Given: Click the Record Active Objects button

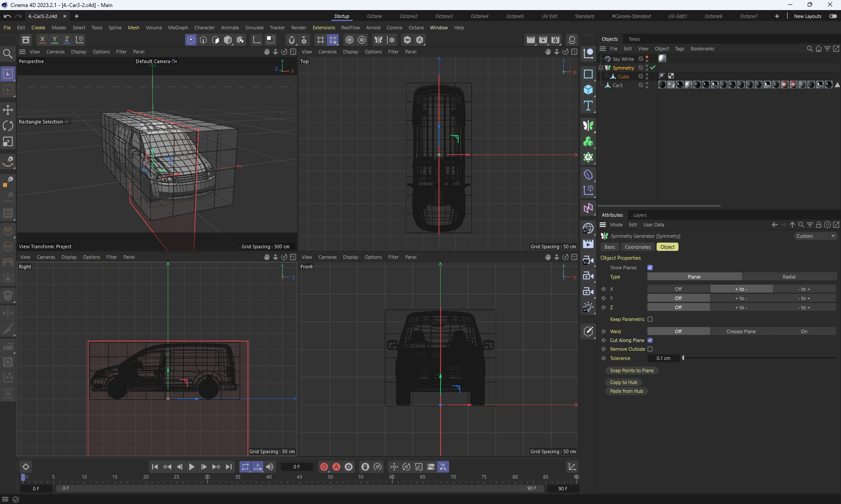Looking at the screenshot, I should click(x=324, y=467).
